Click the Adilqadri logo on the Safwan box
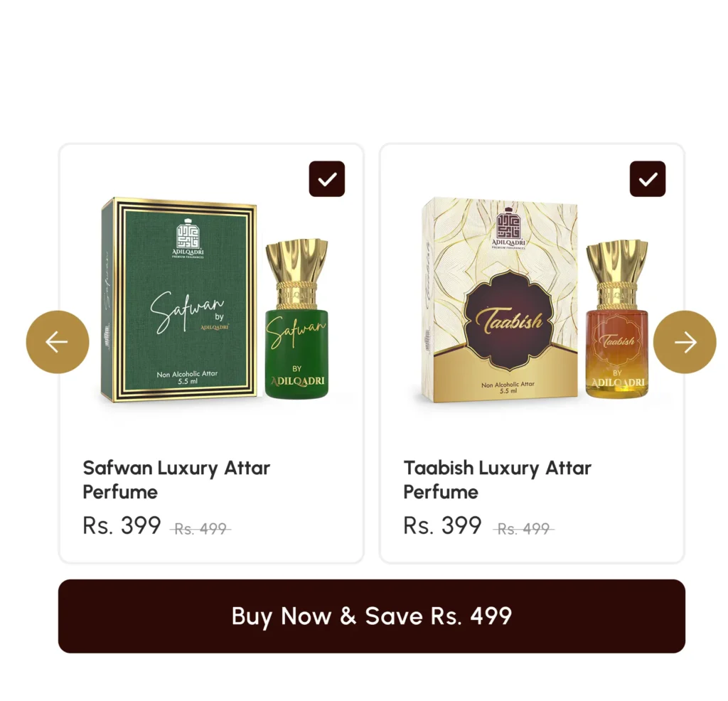The width and height of the screenshot is (728, 701). pyautogui.click(x=188, y=238)
